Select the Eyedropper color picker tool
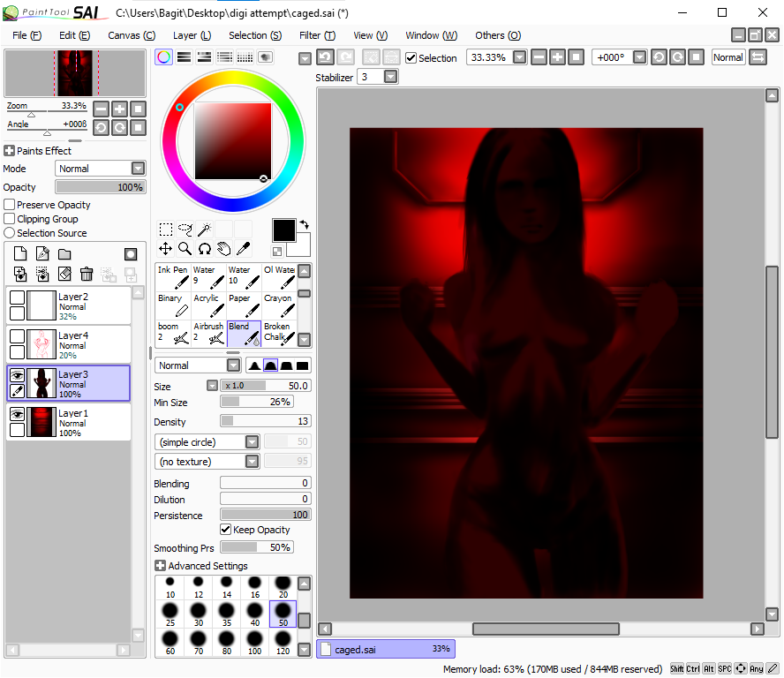Screen dimensions: 784x678 pos(243,248)
